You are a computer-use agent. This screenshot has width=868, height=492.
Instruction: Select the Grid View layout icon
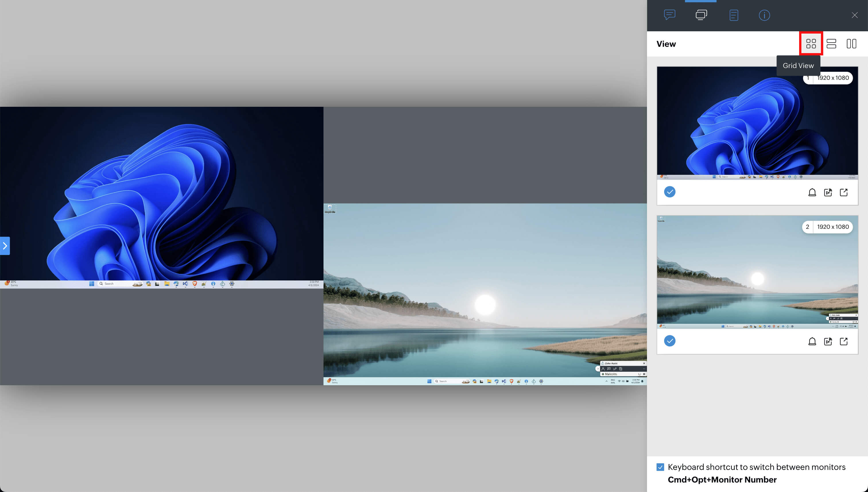pyautogui.click(x=811, y=44)
